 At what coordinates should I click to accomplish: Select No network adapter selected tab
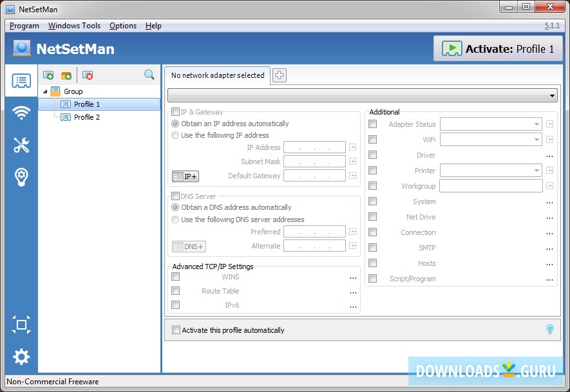coord(218,75)
